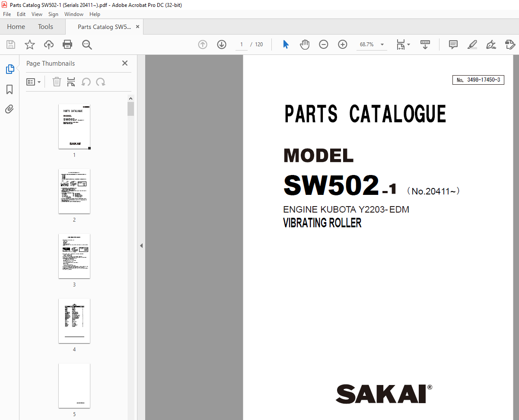Switch to the Home tab
Viewport: 519px width, 420px height.
pos(16,27)
